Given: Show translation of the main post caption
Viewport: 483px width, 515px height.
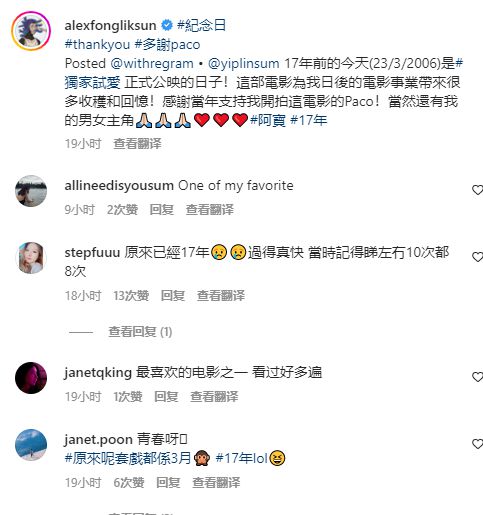Looking at the screenshot, I should (x=137, y=144).
